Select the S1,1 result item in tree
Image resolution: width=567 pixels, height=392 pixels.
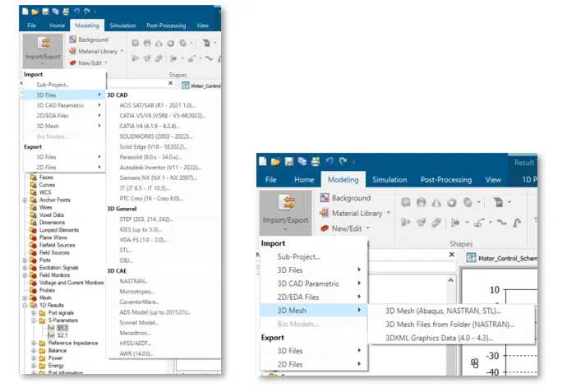62,327
